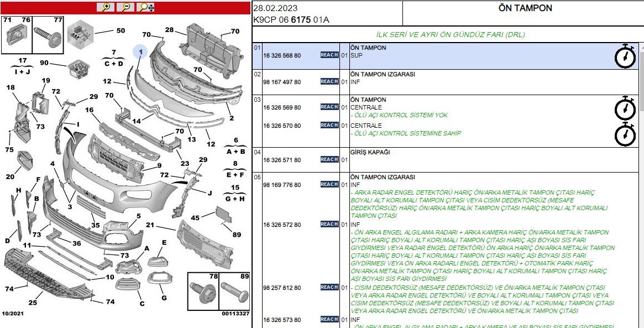Click the ÖN TAMPON IZGARASI row 02 title
Screen dimensions: 644x328
383,74
